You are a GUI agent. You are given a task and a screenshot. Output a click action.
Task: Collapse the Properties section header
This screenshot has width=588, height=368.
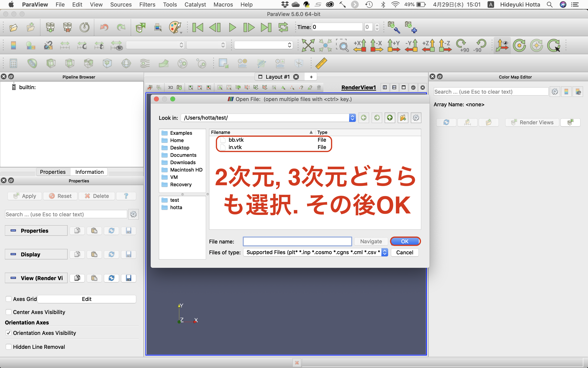point(36,230)
